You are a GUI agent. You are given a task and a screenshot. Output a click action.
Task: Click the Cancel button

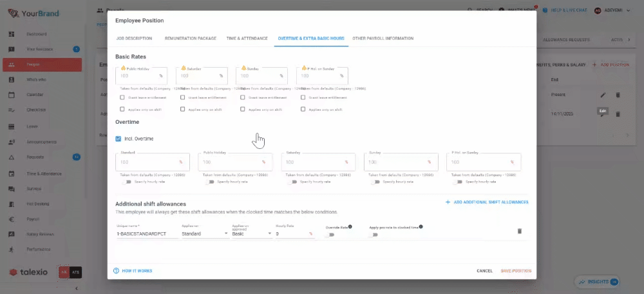(x=485, y=271)
